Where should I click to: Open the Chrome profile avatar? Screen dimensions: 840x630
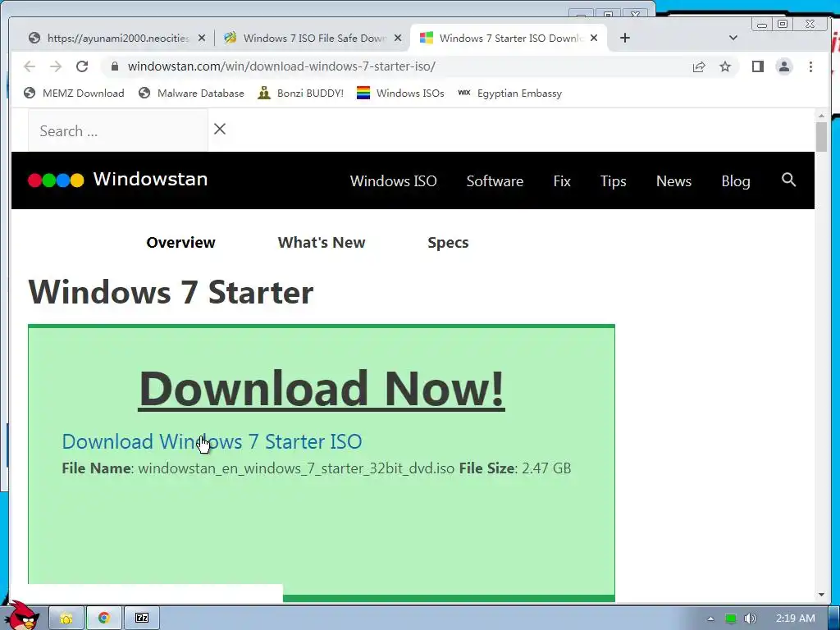pyautogui.click(x=784, y=66)
